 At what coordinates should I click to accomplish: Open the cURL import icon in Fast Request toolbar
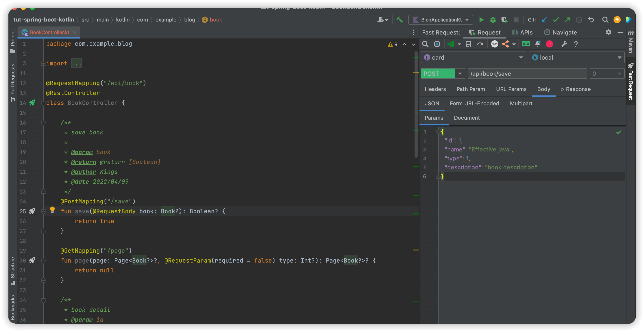(x=495, y=44)
